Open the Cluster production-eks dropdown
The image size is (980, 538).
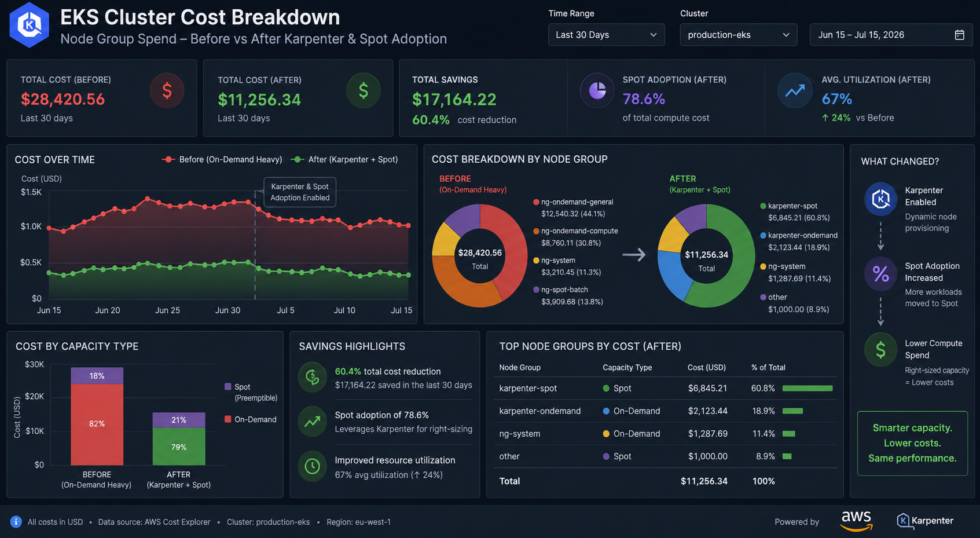click(738, 35)
